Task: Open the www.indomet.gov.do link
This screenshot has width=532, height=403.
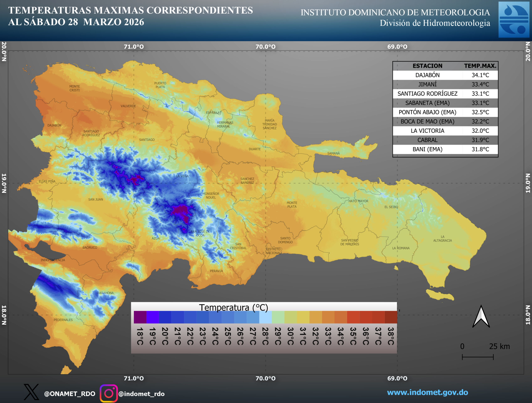Action: [x=427, y=392]
